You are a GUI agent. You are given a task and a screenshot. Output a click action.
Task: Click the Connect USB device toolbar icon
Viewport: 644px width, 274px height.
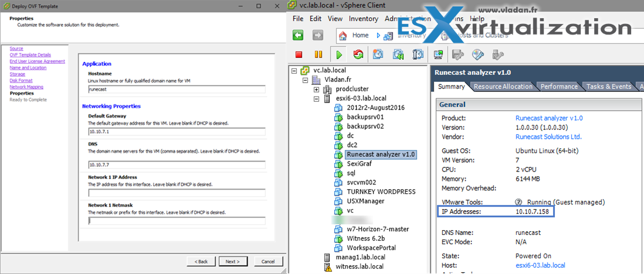click(498, 54)
